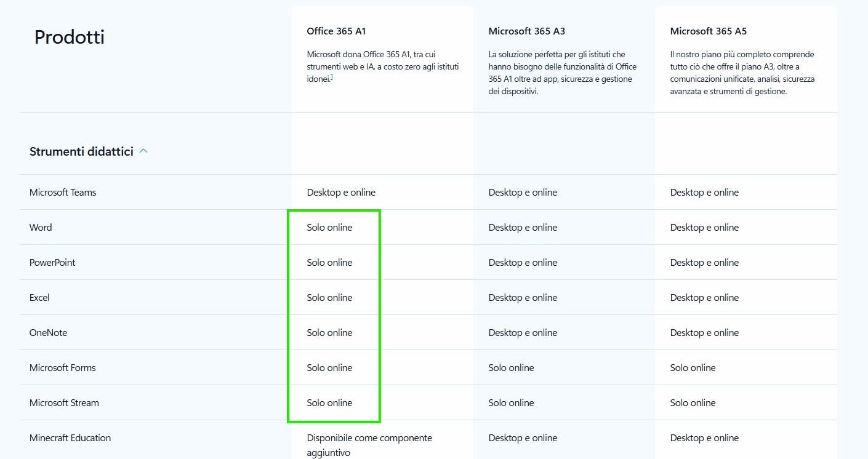
Task: Click the Strumenti didattici section label
Action: click(x=81, y=151)
